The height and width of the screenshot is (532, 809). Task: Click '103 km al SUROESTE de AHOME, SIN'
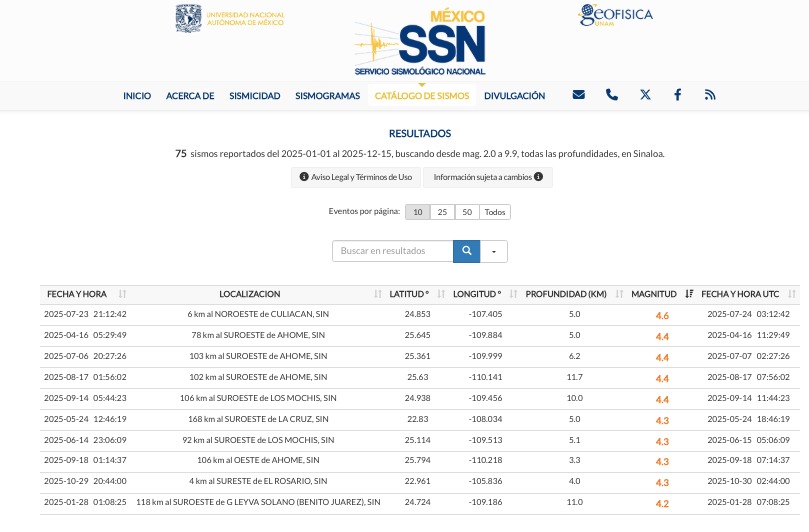[258, 356]
